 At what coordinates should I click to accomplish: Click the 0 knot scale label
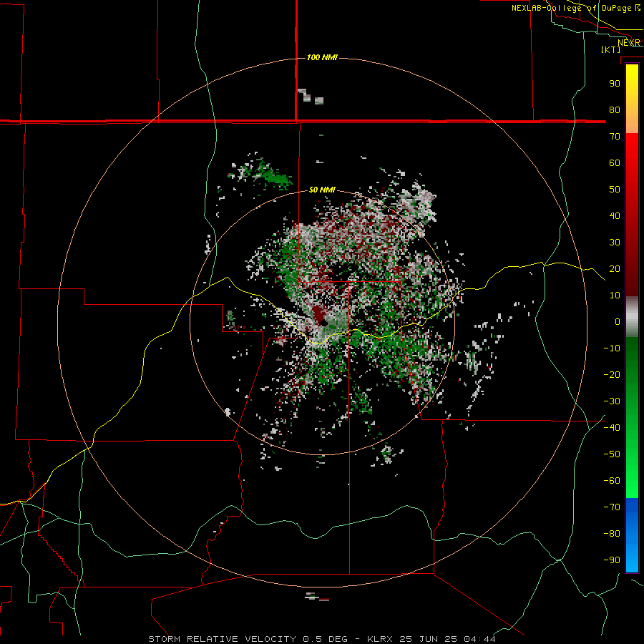pos(618,321)
